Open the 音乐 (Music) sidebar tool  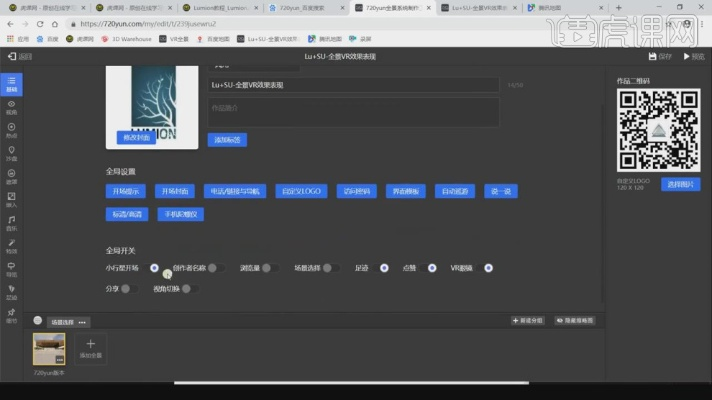[x=11, y=223]
